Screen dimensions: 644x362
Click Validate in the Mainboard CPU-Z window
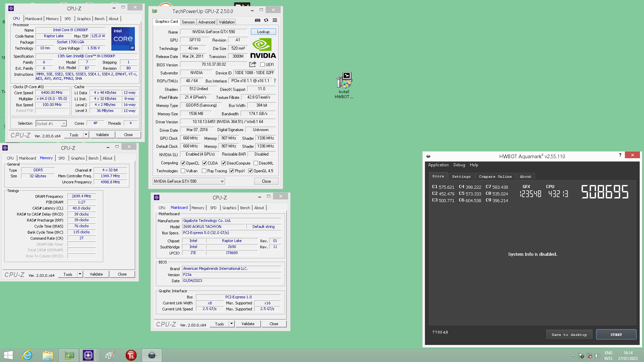click(x=248, y=324)
